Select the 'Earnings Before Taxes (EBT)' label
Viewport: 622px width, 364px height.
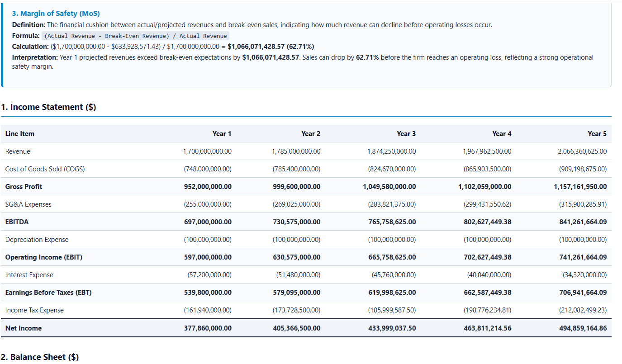pos(48,293)
